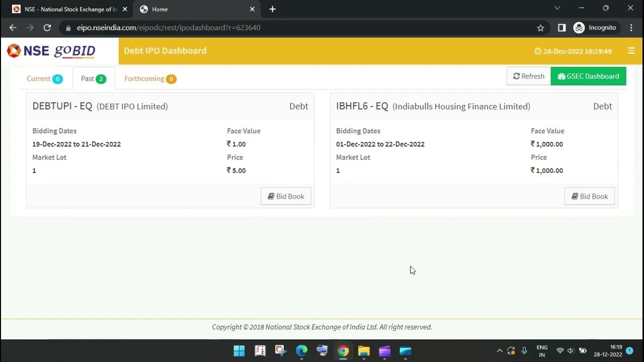Select the Past tab

point(94,78)
